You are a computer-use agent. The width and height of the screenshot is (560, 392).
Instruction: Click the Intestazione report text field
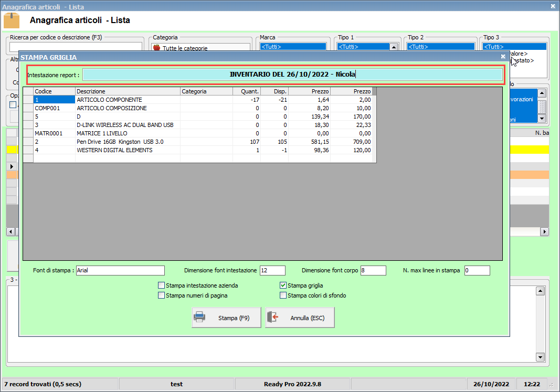292,75
